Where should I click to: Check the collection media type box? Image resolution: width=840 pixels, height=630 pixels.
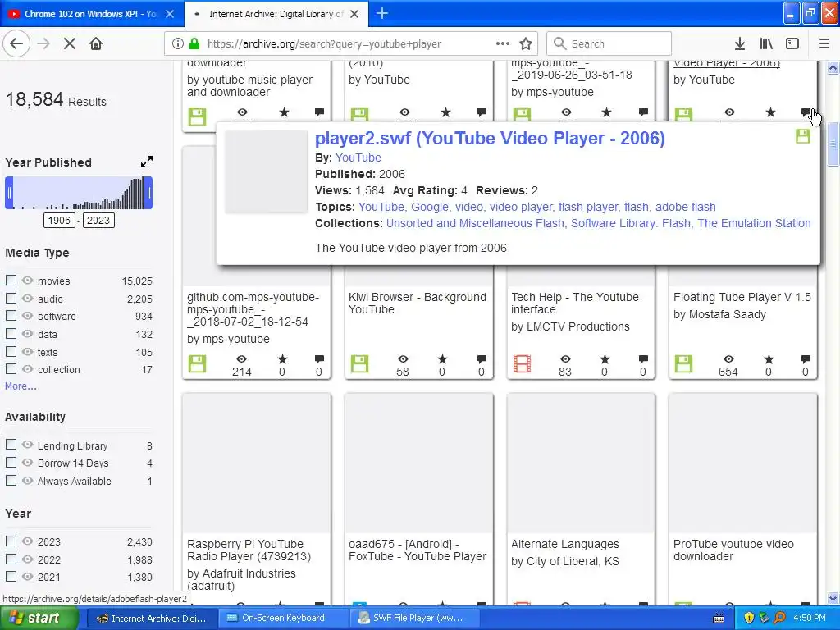(x=11, y=368)
